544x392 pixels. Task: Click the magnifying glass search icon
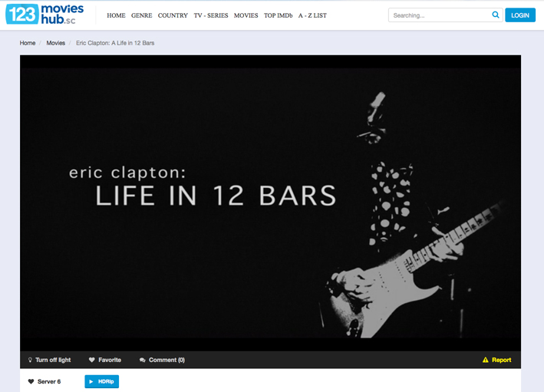(496, 15)
